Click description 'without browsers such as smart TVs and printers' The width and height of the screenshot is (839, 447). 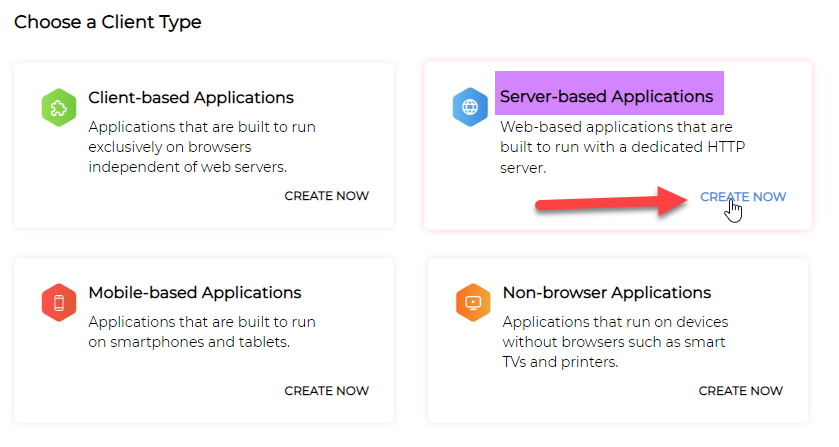(614, 352)
